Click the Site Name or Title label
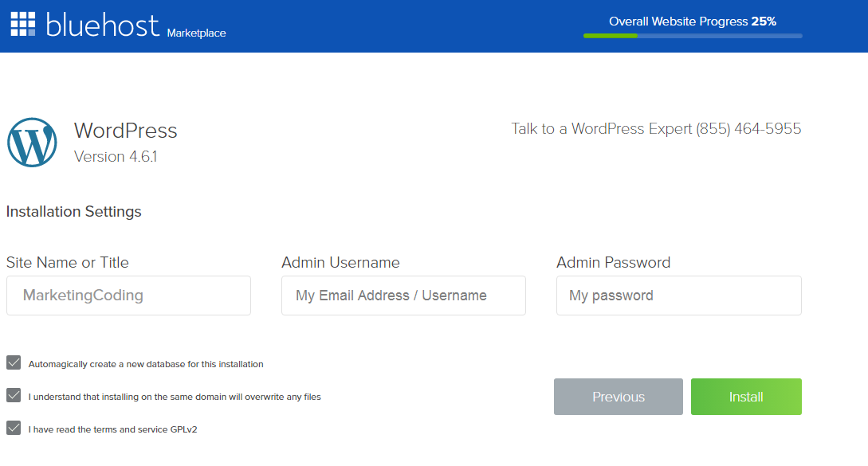868x466 pixels. pyautogui.click(x=68, y=262)
